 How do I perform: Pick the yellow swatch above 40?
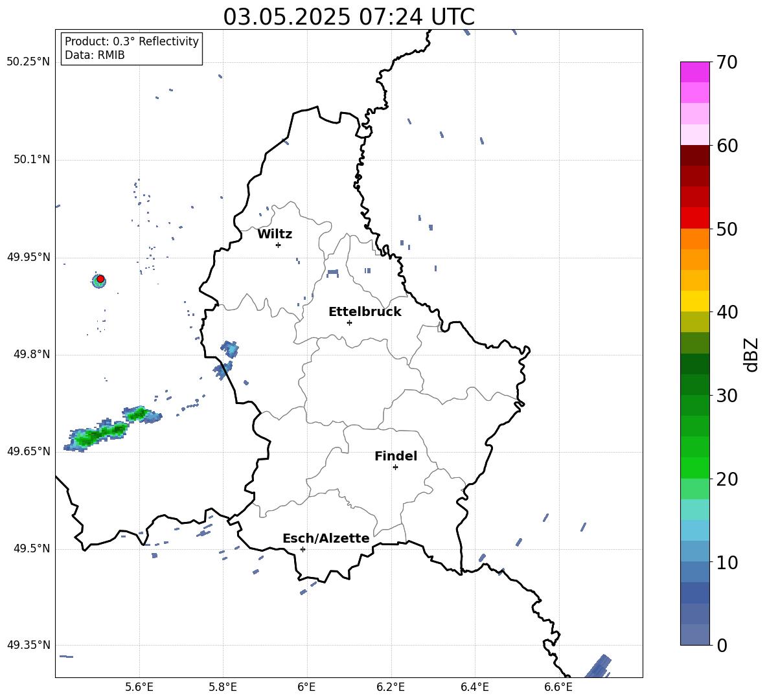(x=694, y=301)
